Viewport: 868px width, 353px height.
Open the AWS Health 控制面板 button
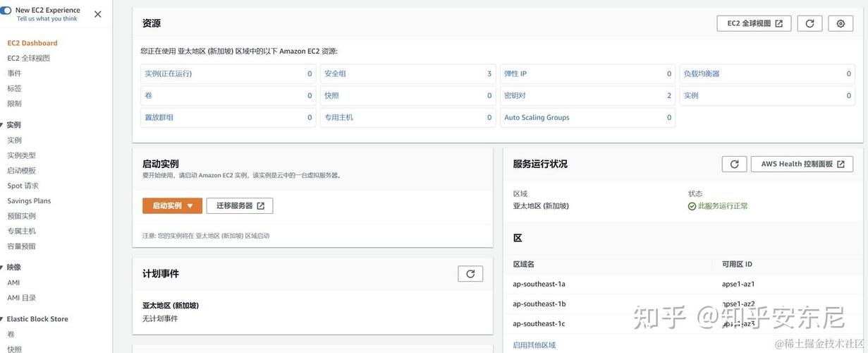(x=802, y=164)
